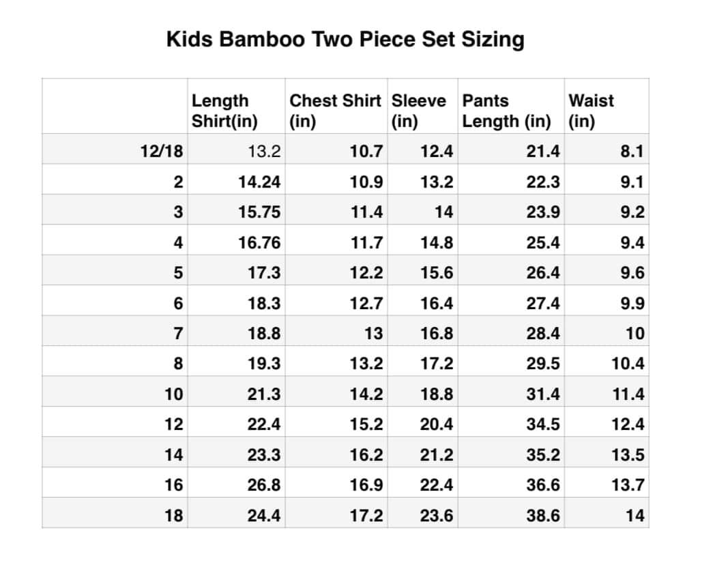Viewport: 728px width, 563px height.
Task: Select the Sleeve (in) column header
Action: coord(418,111)
